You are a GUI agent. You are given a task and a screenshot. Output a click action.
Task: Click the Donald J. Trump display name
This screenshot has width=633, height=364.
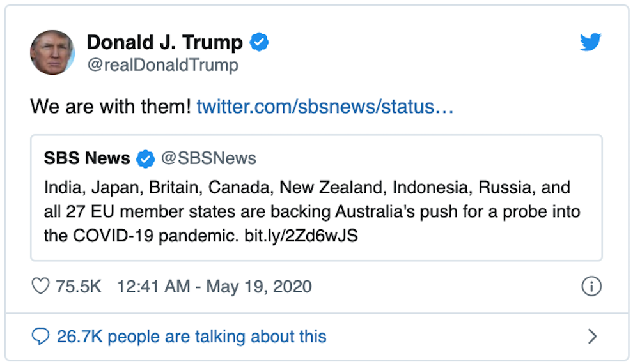(x=164, y=43)
